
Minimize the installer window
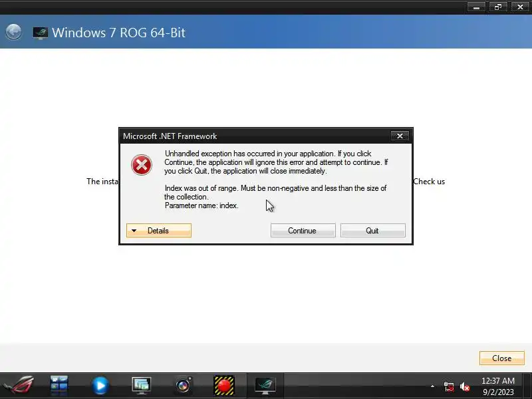tap(476, 7)
